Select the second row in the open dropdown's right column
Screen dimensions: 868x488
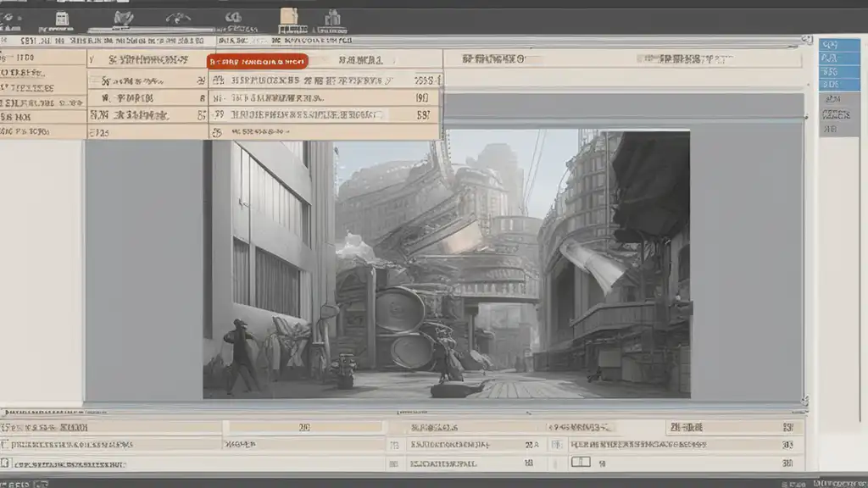coord(322,97)
